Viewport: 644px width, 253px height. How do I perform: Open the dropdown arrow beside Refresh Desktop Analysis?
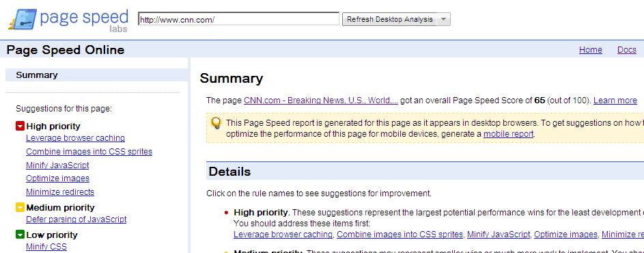pos(443,19)
